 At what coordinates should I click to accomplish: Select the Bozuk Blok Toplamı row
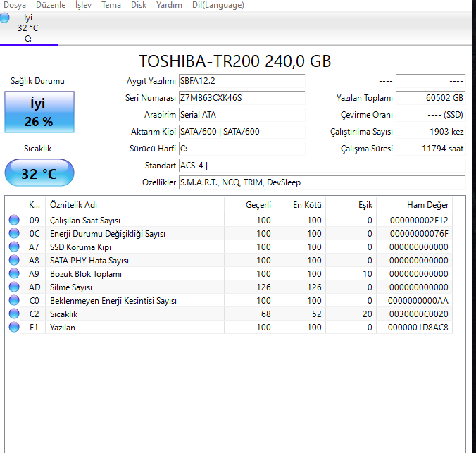coord(229,273)
